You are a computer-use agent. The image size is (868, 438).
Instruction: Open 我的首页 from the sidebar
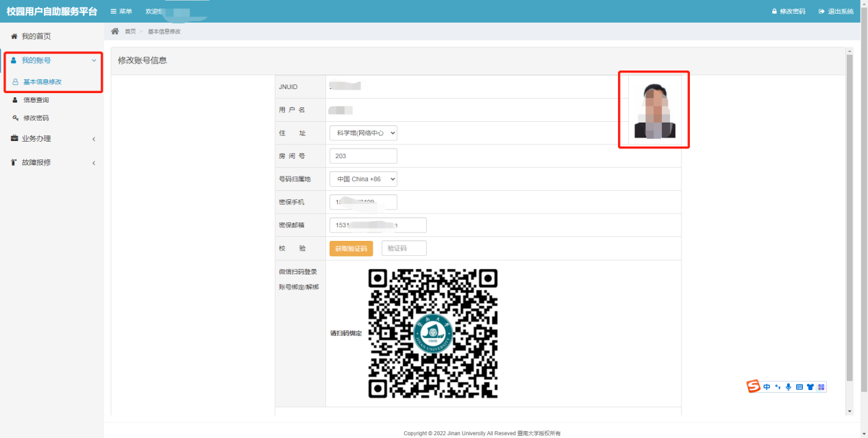[36, 36]
